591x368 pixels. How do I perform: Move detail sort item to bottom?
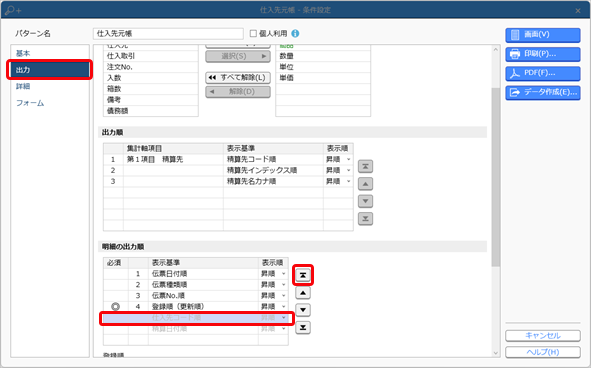[x=303, y=327]
